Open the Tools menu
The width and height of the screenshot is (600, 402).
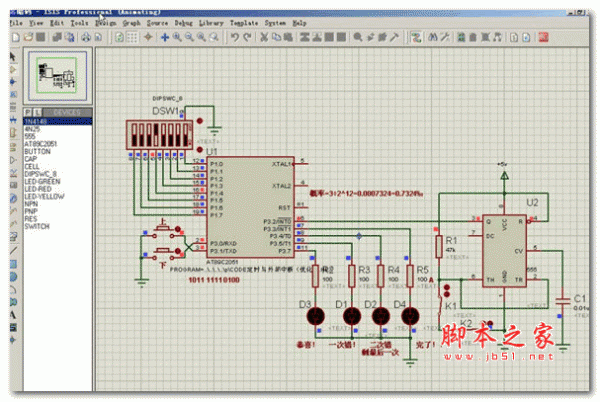pyautogui.click(x=79, y=23)
